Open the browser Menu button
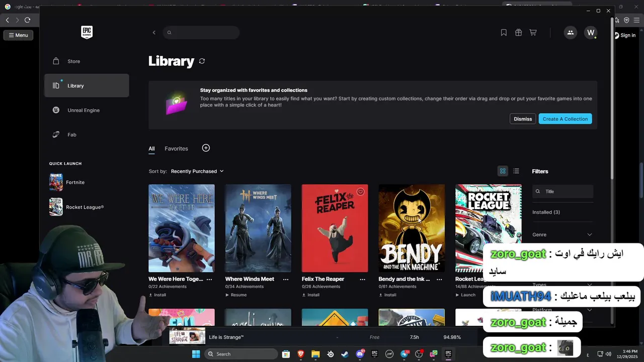Viewport: 644px width, 362px height. pyautogui.click(x=18, y=35)
